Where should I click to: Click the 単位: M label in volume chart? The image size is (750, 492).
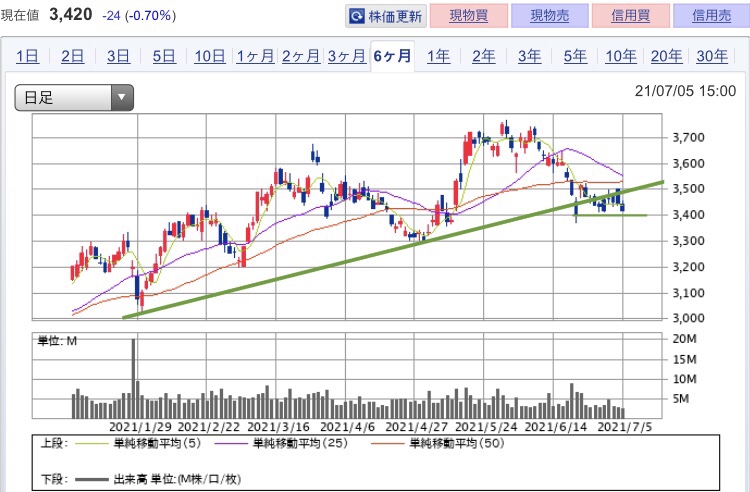57,341
